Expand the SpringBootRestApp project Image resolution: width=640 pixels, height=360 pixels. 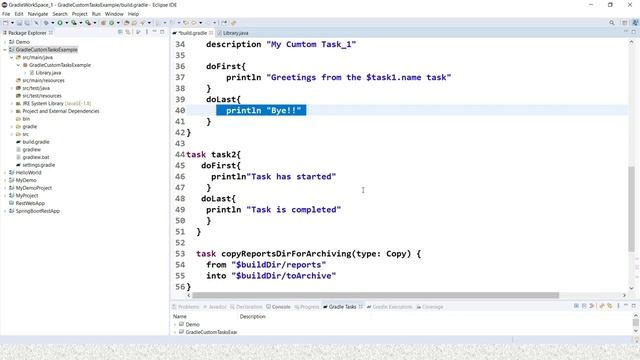[5, 211]
